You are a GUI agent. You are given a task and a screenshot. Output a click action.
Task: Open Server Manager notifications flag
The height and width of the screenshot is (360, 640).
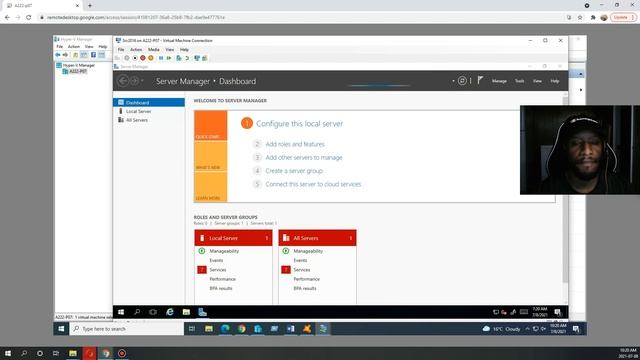[x=480, y=80]
